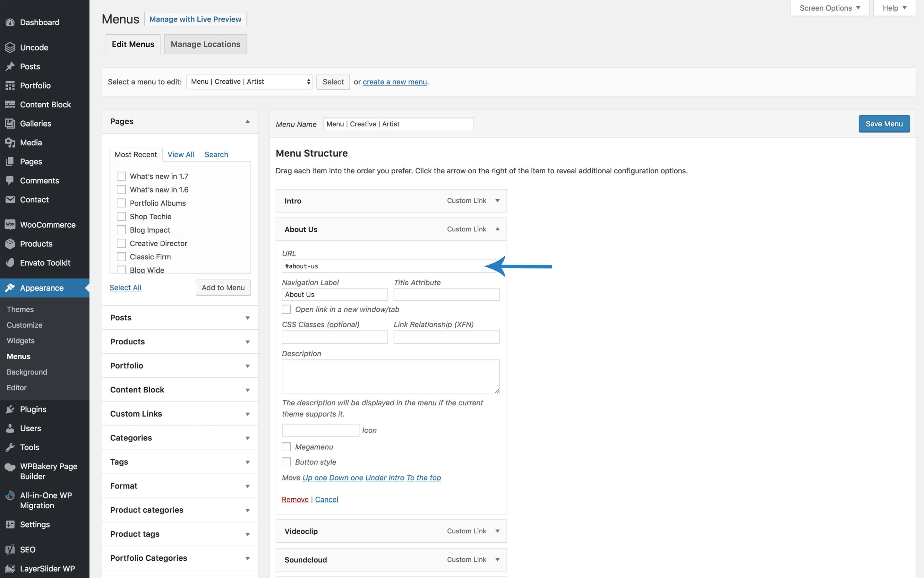Viewport: 924px width, 578px height.
Task: Click the Remove link for About Us
Action: click(295, 500)
